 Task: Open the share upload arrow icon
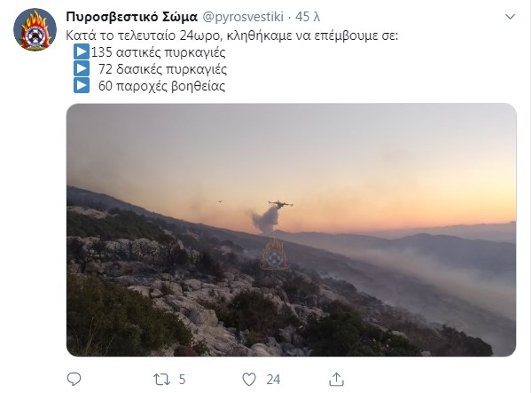tap(336, 379)
